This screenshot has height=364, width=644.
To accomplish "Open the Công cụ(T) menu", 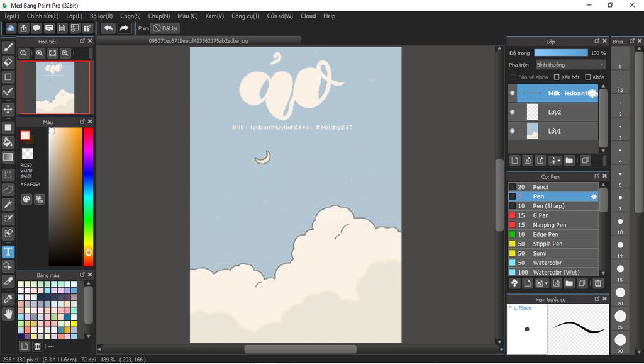I will (245, 16).
